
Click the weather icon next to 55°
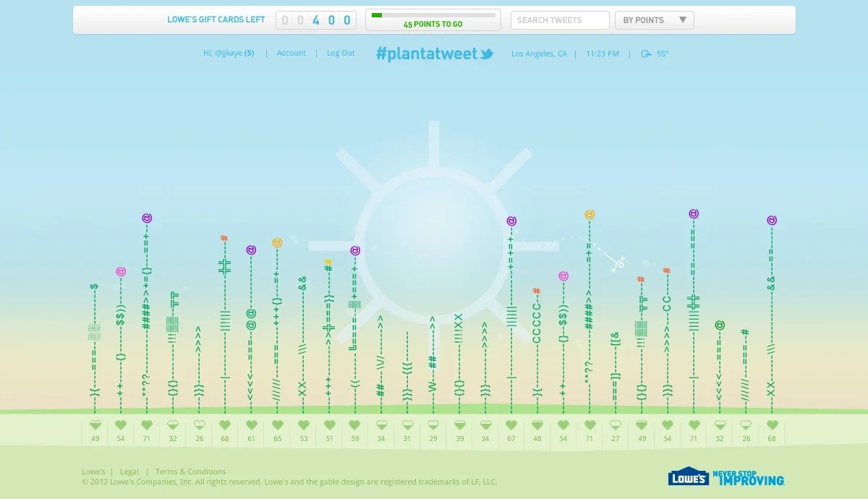click(x=646, y=54)
